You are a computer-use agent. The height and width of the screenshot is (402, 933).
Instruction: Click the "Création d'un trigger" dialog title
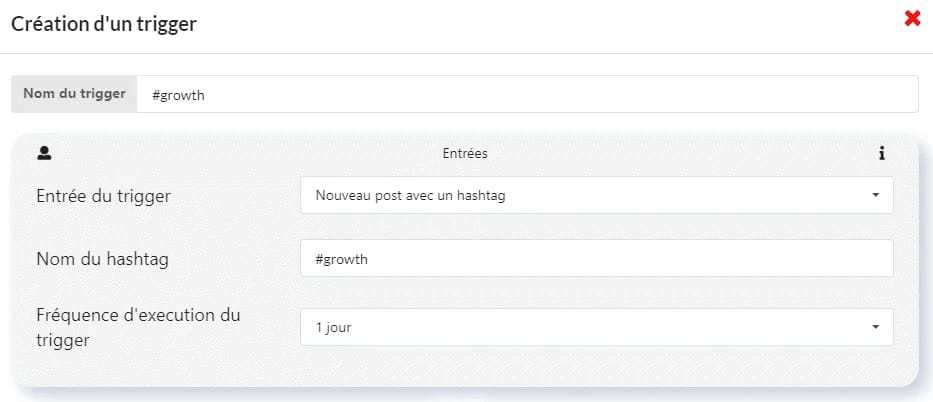104,24
